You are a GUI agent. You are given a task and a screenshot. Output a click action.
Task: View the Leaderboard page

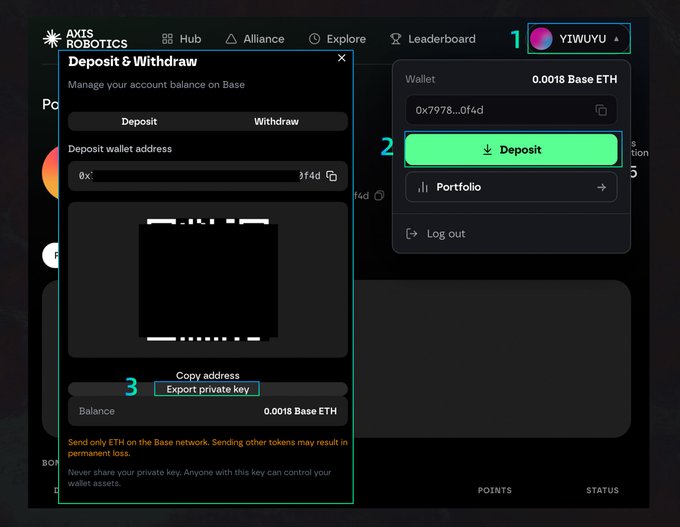(x=433, y=39)
